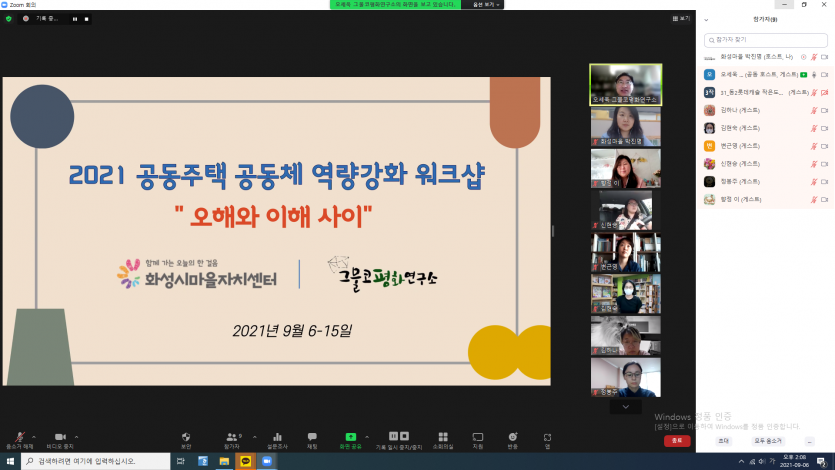Click the 초대 invite button
The height and width of the screenshot is (470, 835).
click(x=723, y=441)
